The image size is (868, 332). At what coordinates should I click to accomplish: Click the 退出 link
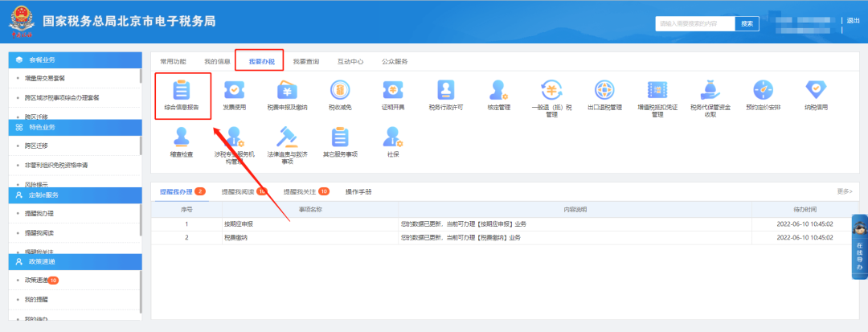point(853,21)
